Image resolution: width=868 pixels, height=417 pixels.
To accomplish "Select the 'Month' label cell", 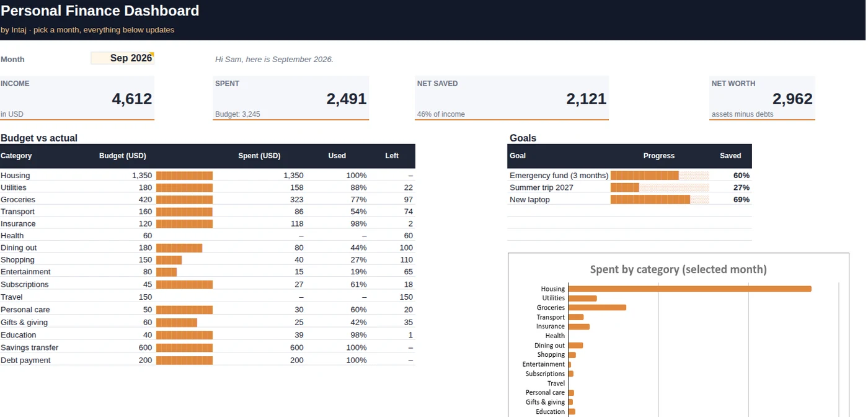I will pos(12,60).
